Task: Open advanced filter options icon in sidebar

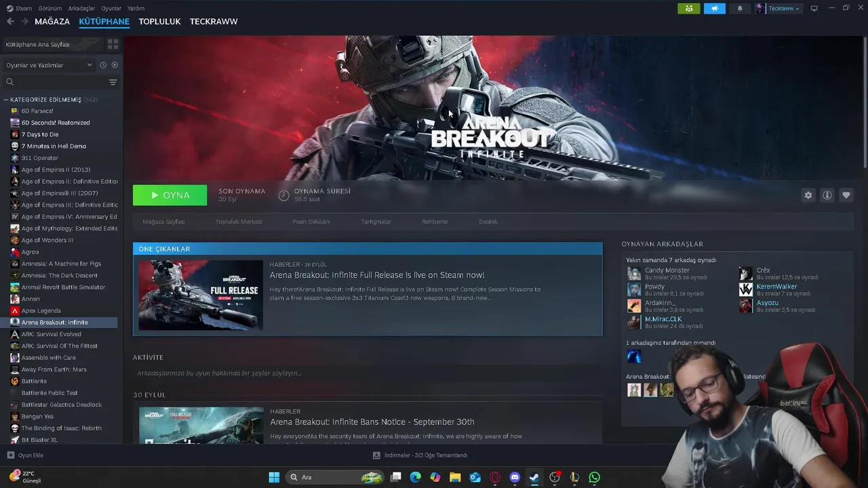Action: coord(113,82)
